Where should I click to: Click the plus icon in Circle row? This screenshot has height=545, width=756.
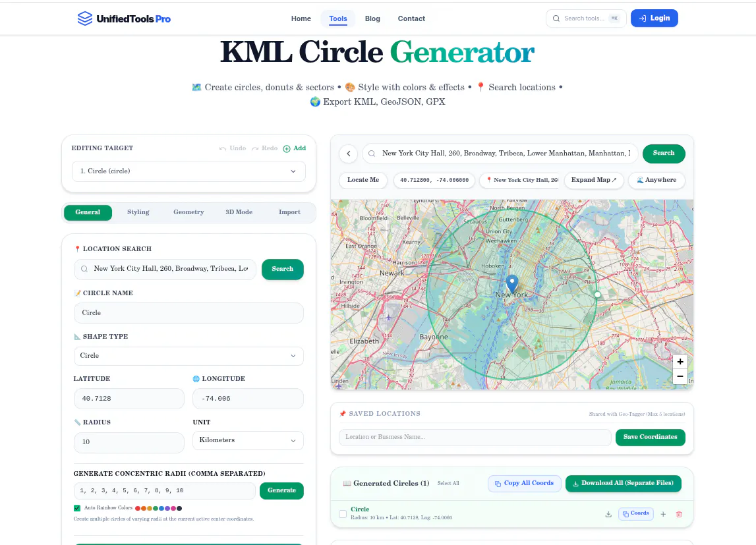[663, 514]
